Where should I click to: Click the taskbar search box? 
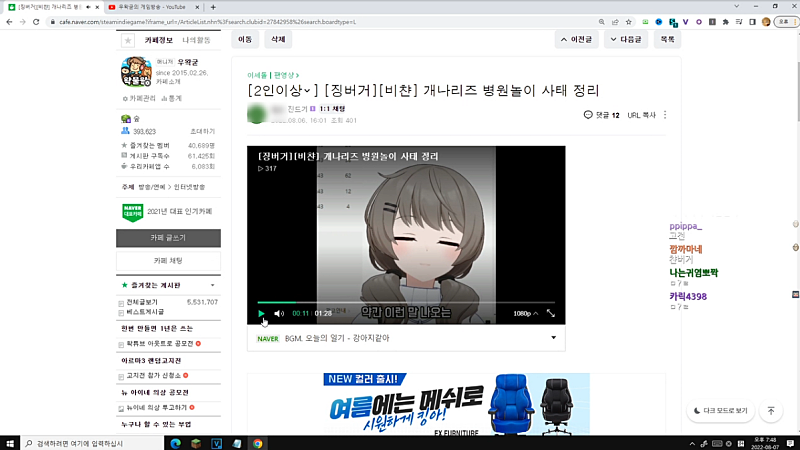[92, 443]
